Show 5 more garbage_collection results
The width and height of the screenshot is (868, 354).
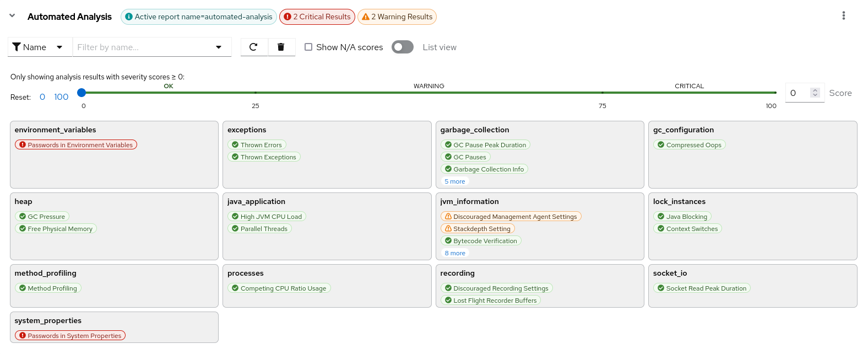tap(454, 181)
